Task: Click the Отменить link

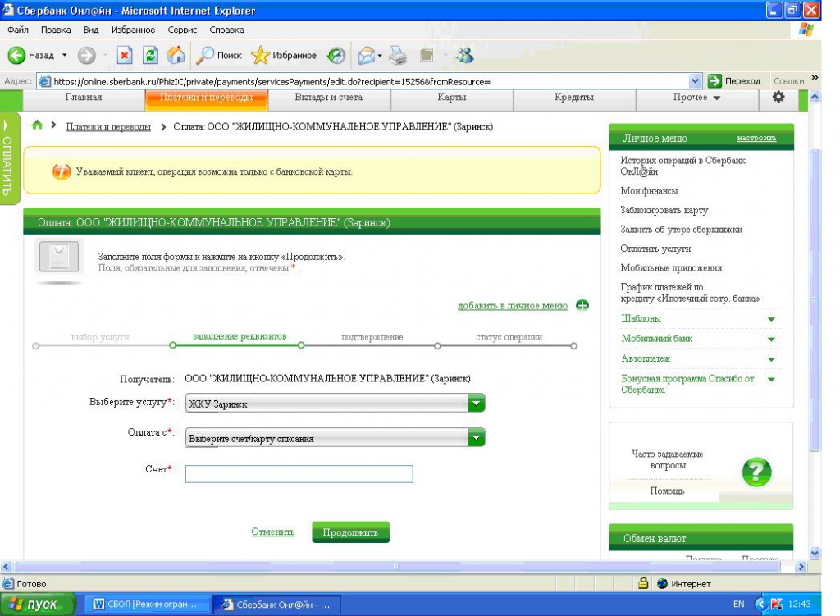Action: pos(273,532)
